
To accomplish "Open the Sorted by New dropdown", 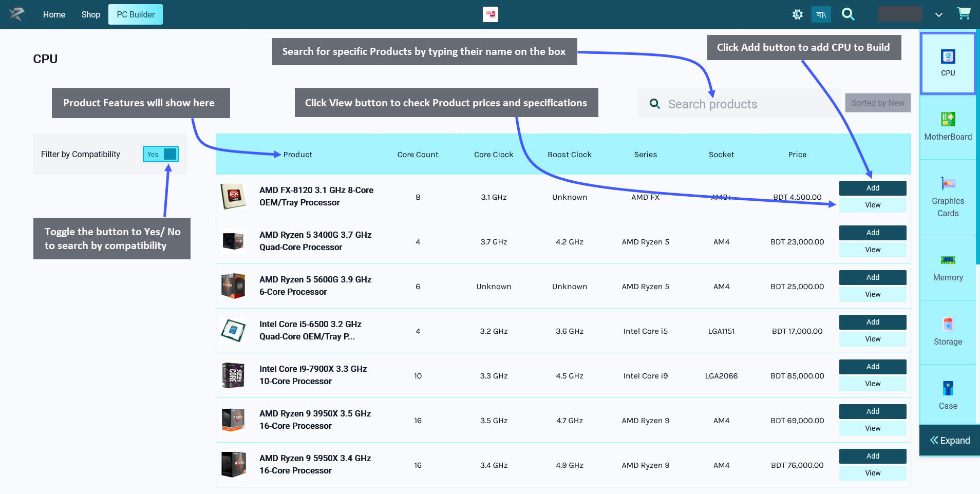I will (x=878, y=103).
